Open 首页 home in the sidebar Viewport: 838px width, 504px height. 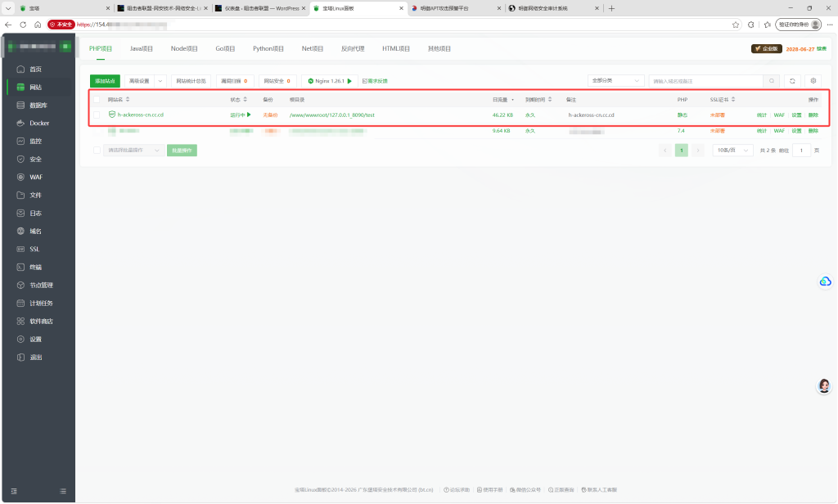pos(35,70)
